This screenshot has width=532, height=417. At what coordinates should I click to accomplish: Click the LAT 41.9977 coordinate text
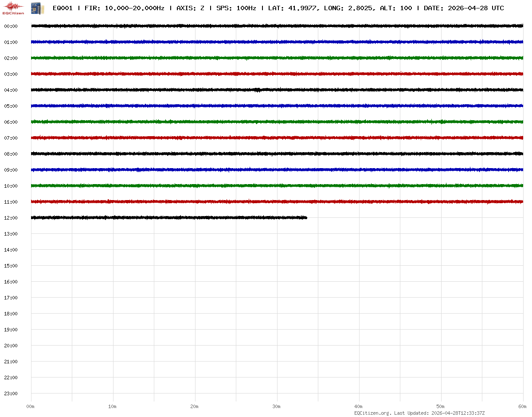tap(293, 8)
